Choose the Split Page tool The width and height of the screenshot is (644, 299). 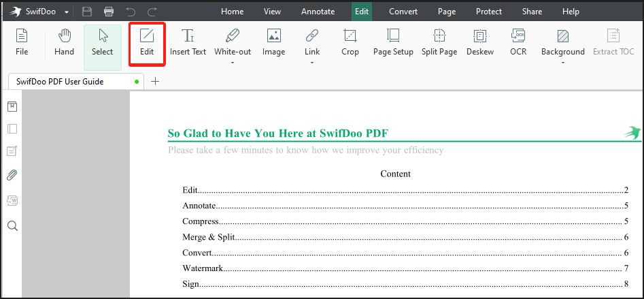click(439, 42)
